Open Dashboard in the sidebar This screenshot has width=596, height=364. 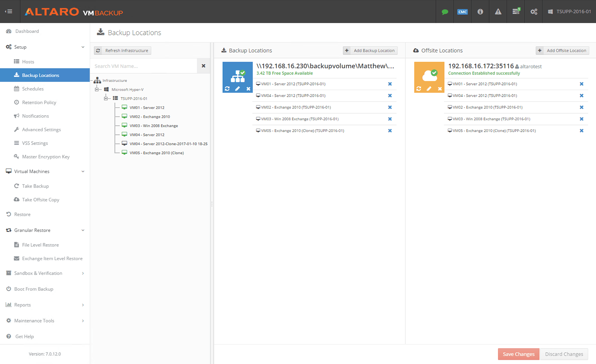(x=27, y=31)
